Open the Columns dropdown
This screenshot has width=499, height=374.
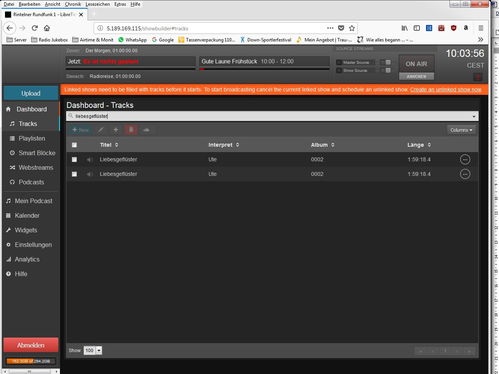tap(461, 130)
